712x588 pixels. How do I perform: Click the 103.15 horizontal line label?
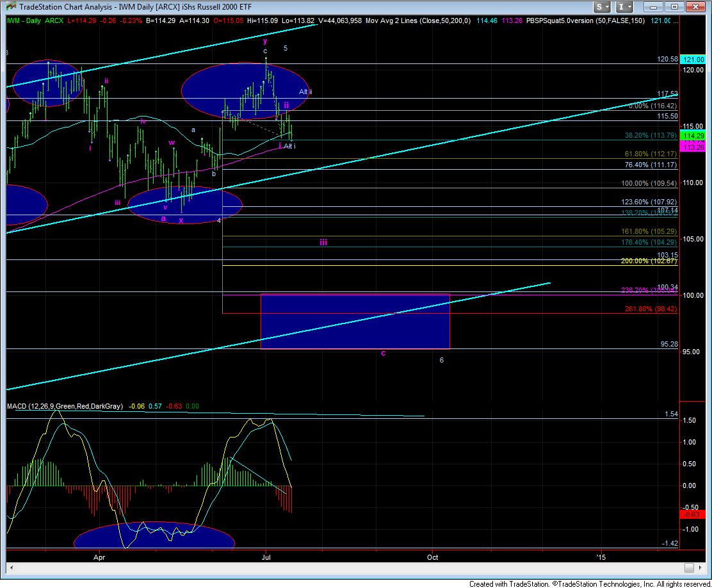pos(667,255)
